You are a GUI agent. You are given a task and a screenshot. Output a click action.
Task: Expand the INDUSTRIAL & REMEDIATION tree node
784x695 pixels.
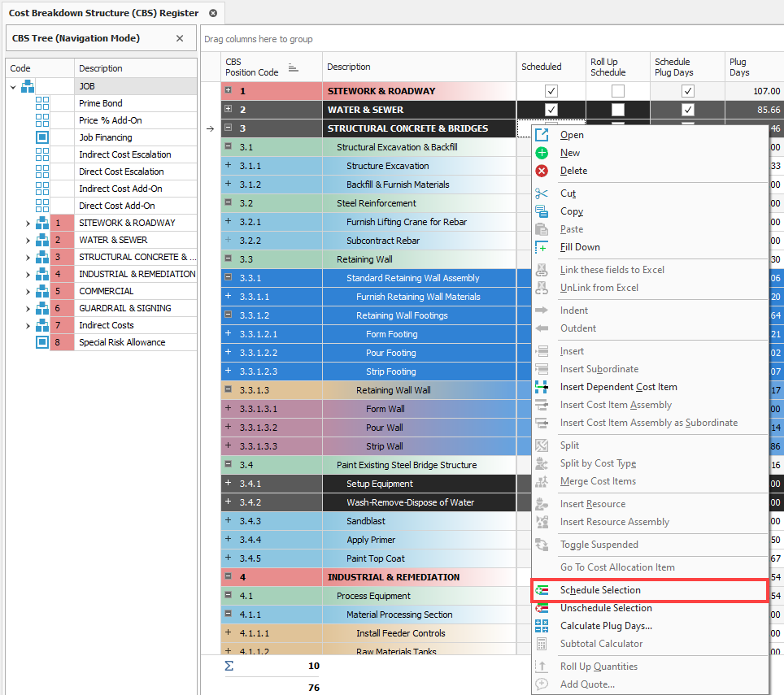28,274
